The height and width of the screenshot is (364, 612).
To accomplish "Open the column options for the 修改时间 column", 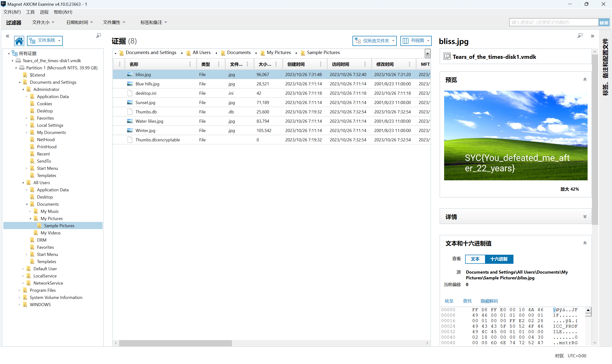I will pos(409,64).
